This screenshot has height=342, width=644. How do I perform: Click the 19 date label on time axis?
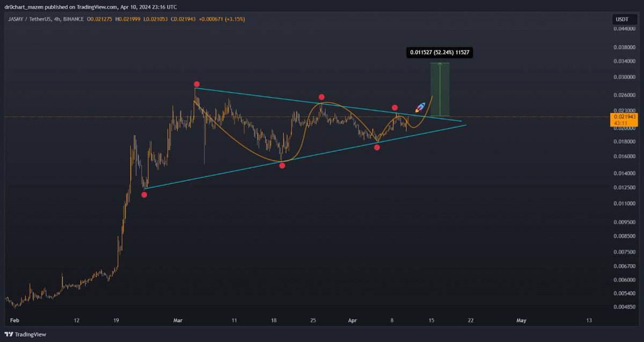(x=116, y=320)
